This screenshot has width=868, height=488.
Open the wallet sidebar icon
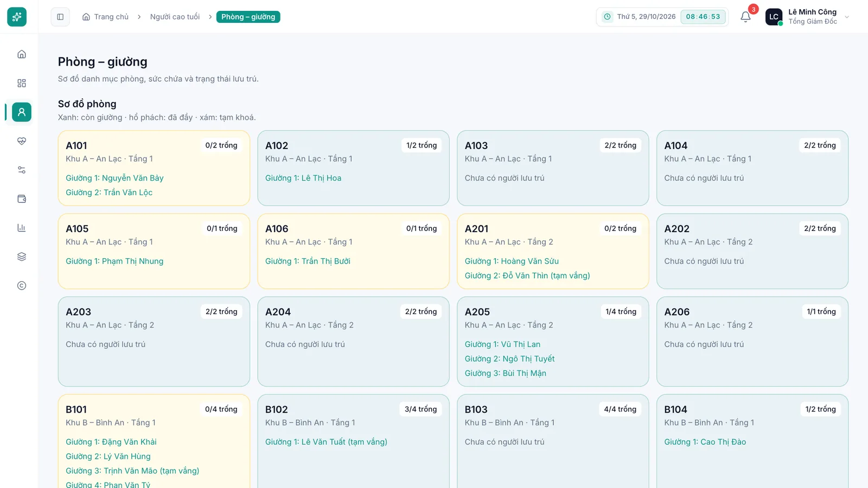click(x=22, y=199)
